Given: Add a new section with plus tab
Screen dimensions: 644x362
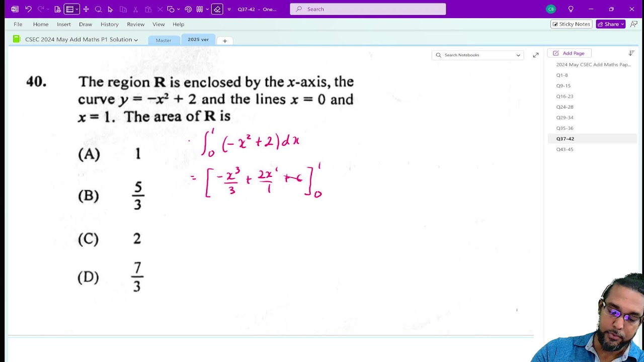Looking at the screenshot, I should click(x=225, y=41).
